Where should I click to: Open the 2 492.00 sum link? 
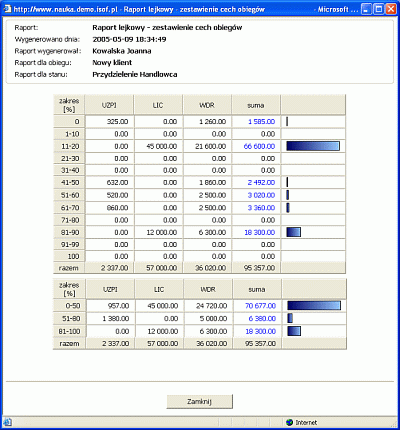(261, 182)
